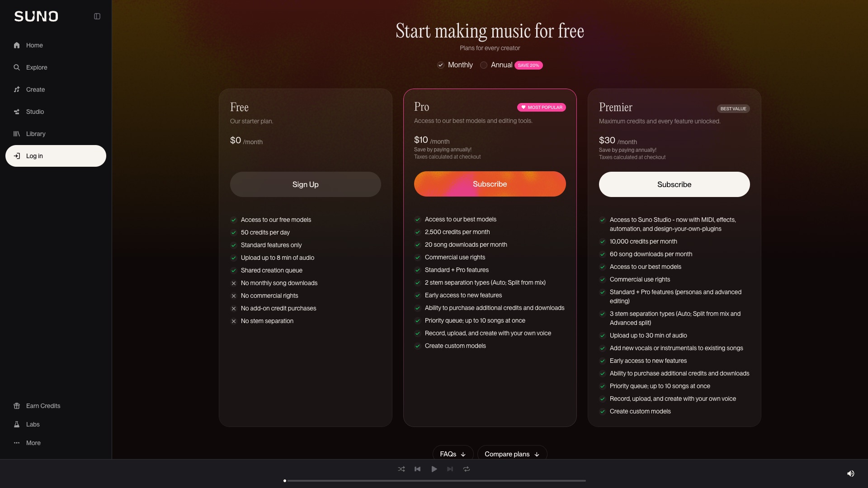The width and height of the screenshot is (868, 488).
Task: Skip to the previous track
Action: point(418,469)
